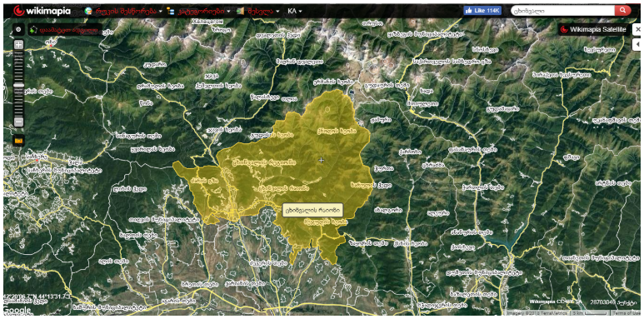This screenshot has width=644, height=319.
Task: Click the Facebook Like 114K button
Action: 482,11
